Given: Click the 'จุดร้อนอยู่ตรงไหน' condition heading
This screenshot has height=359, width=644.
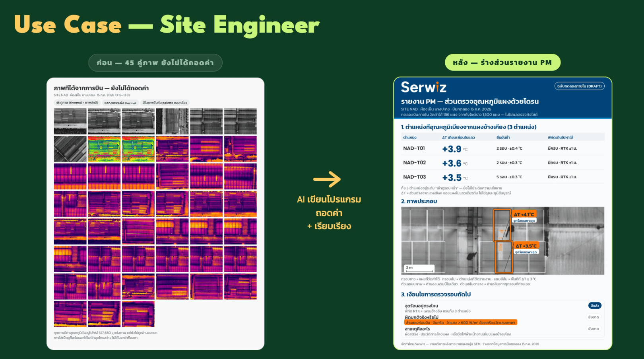Looking at the screenshot, I should coord(421,306).
